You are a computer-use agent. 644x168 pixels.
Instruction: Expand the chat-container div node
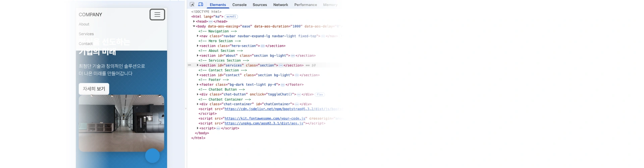(x=198, y=104)
